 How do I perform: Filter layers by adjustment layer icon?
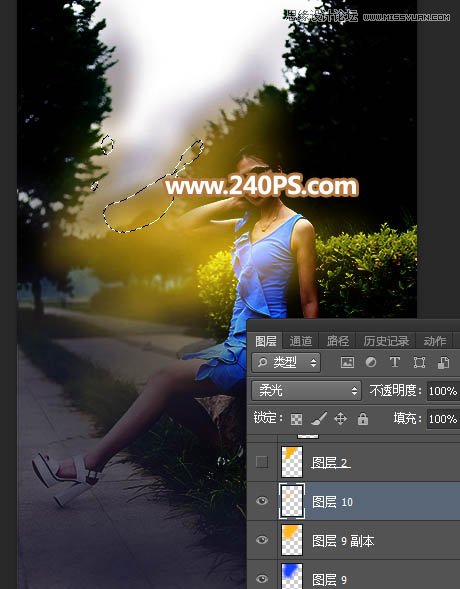371,362
